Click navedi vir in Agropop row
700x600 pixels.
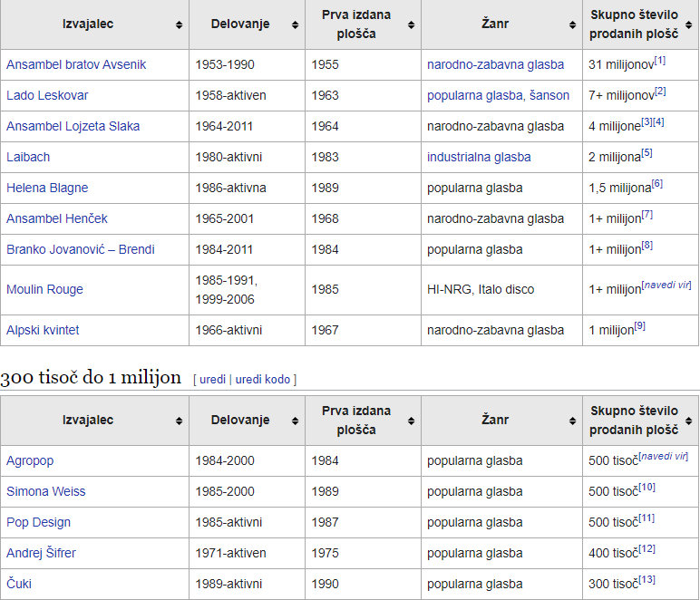tap(664, 457)
